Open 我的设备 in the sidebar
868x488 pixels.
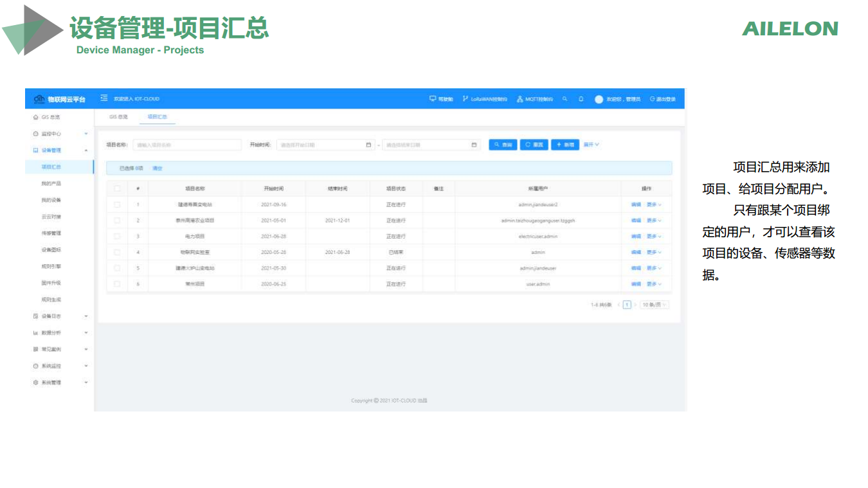click(51, 200)
